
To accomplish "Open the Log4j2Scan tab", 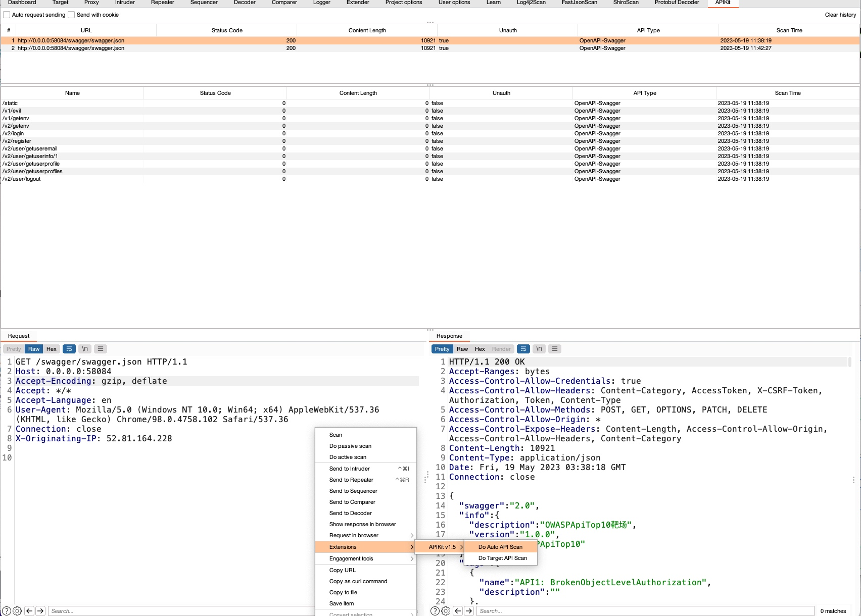I will pyautogui.click(x=531, y=3).
